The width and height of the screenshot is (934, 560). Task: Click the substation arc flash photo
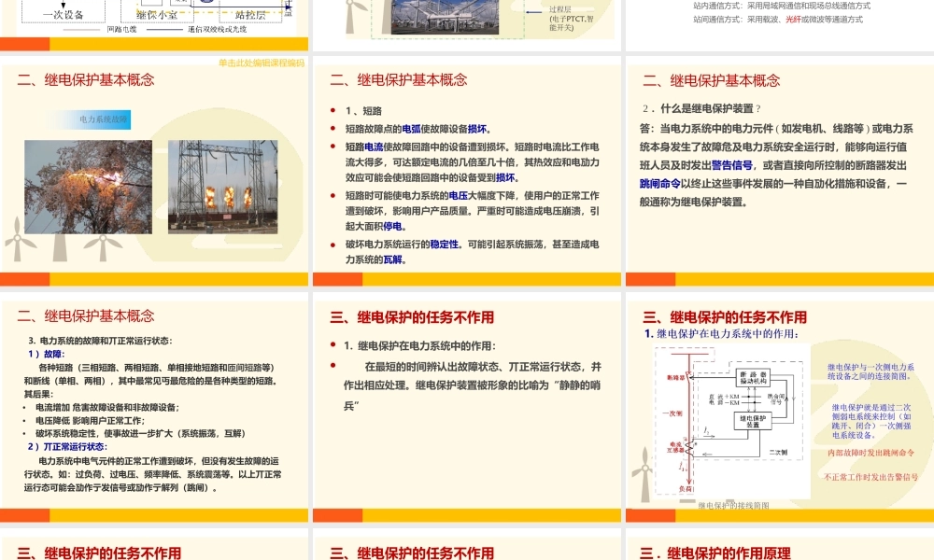tap(222, 187)
